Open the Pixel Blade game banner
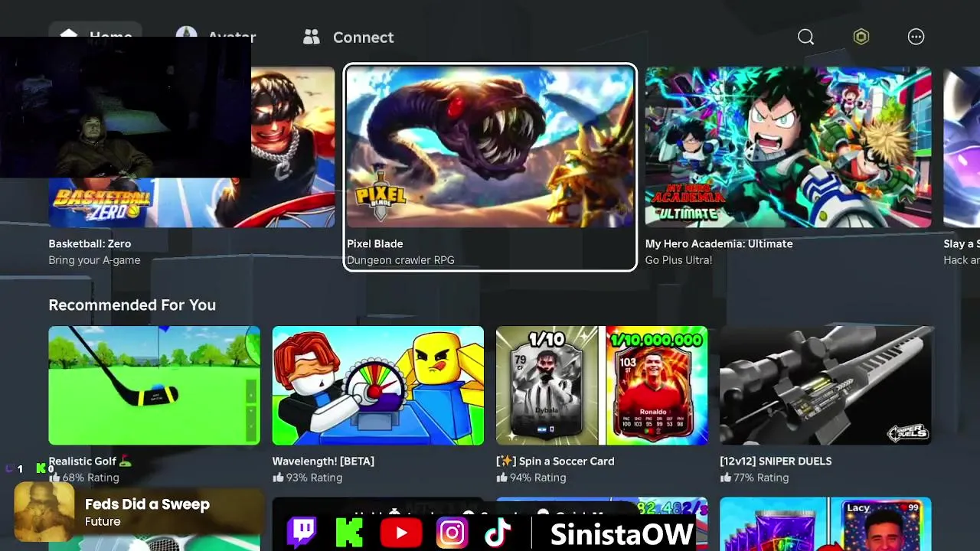The width and height of the screenshot is (980, 551). pos(490,147)
